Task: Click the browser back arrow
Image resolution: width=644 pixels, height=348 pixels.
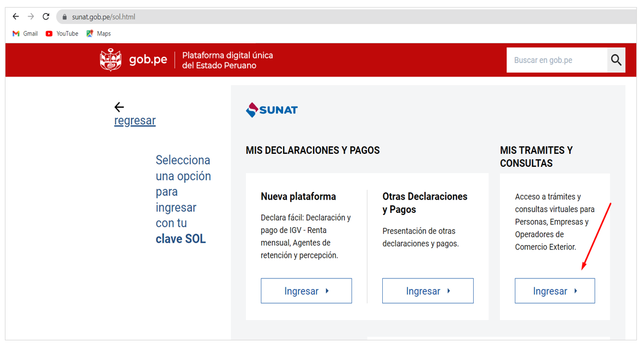Action: pyautogui.click(x=15, y=16)
